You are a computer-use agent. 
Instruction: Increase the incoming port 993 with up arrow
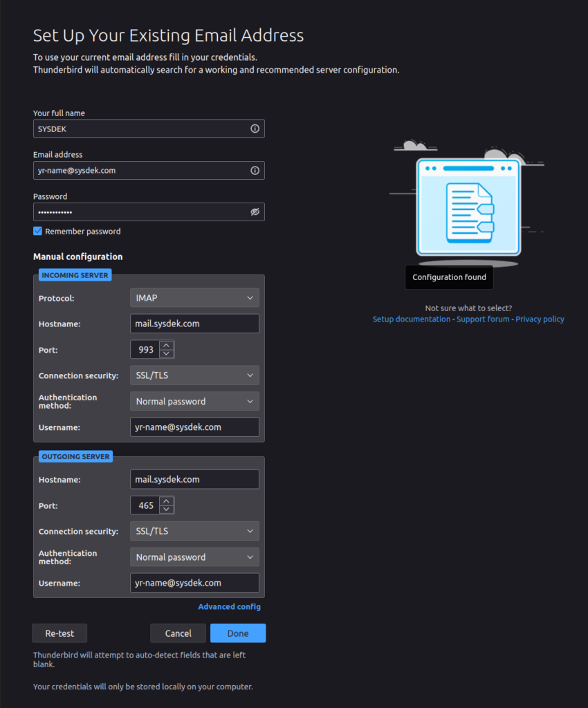point(166,346)
